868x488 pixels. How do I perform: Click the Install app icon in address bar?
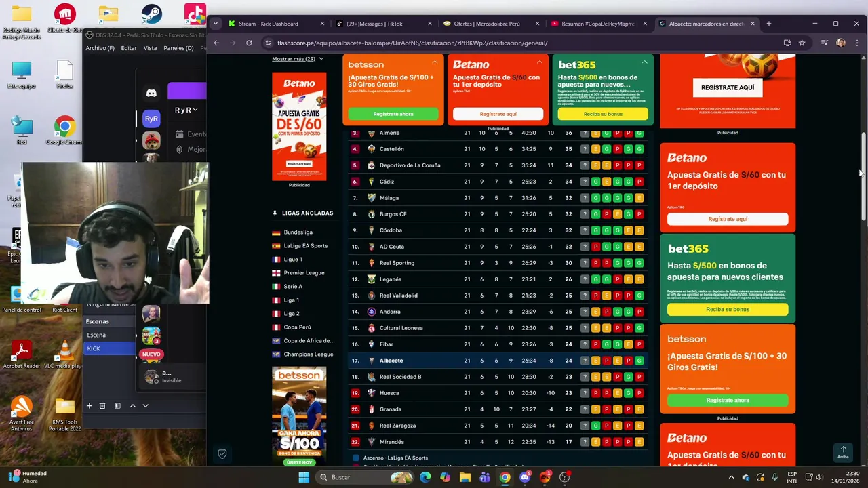point(787,43)
